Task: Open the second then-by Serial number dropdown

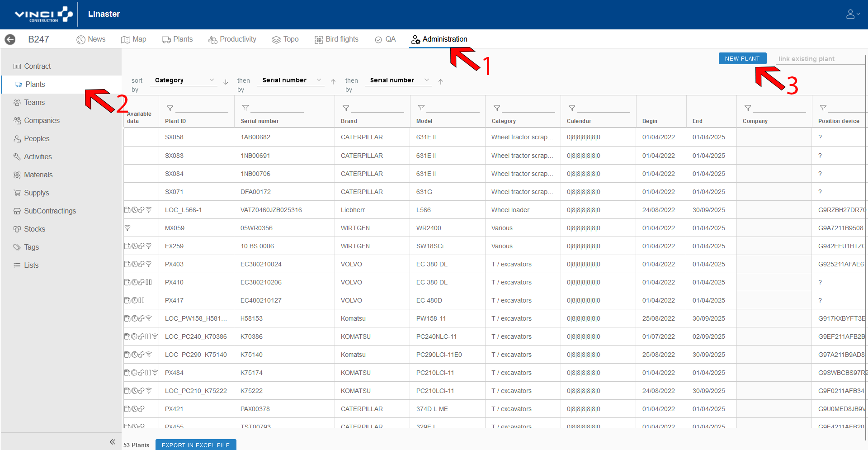Action: (x=399, y=80)
